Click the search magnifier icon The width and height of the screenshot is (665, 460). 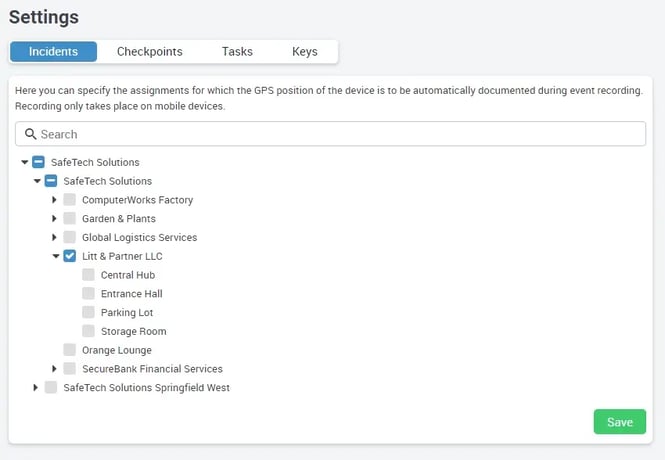coord(30,134)
